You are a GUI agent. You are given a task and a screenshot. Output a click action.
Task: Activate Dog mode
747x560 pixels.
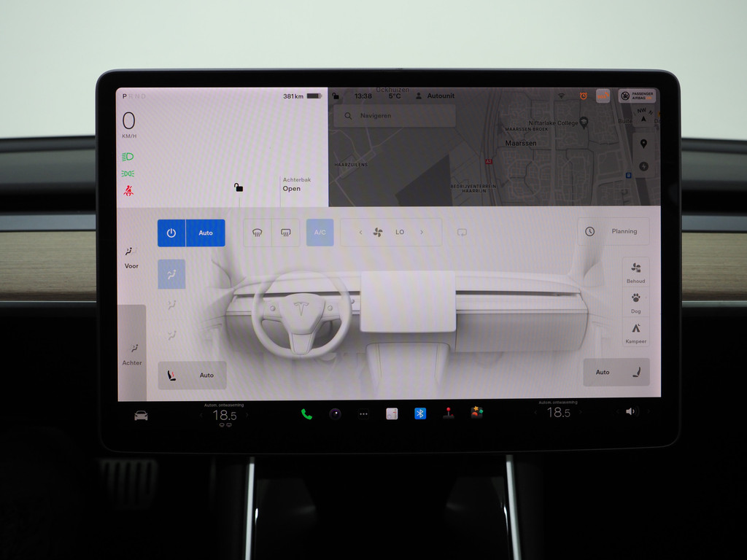click(x=635, y=303)
